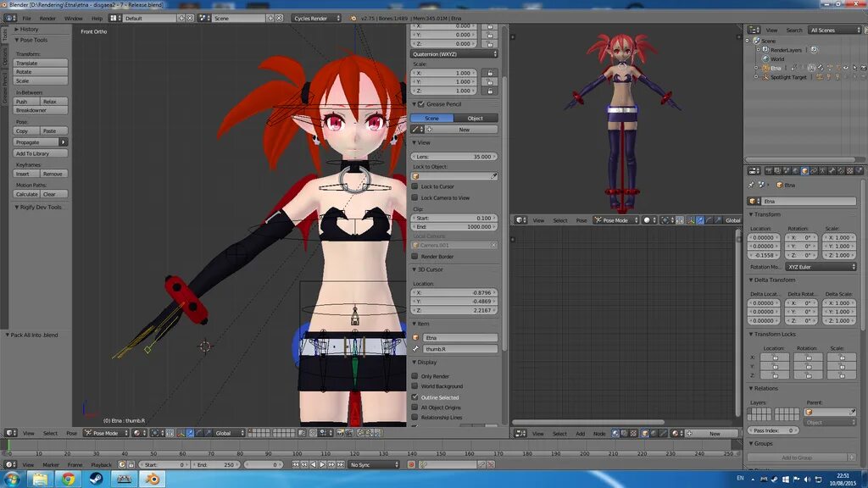Open the File menu
Image resolution: width=868 pixels, height=488 pixels.
click(x=26, y=19)
